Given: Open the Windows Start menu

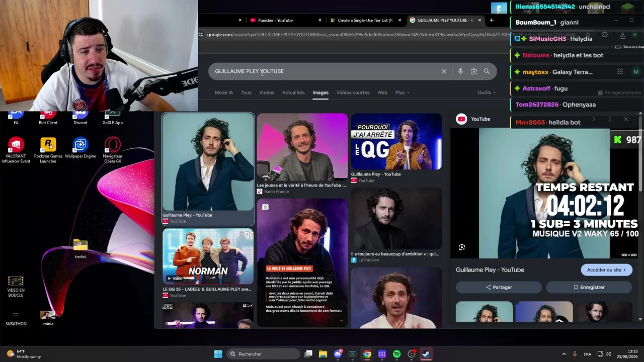Looking at the screenshot, I should pyautogui.click(x=218, y=354).
